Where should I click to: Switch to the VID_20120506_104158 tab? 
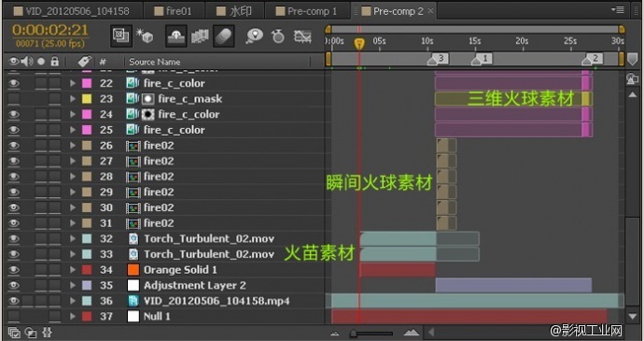coord(73,11)
